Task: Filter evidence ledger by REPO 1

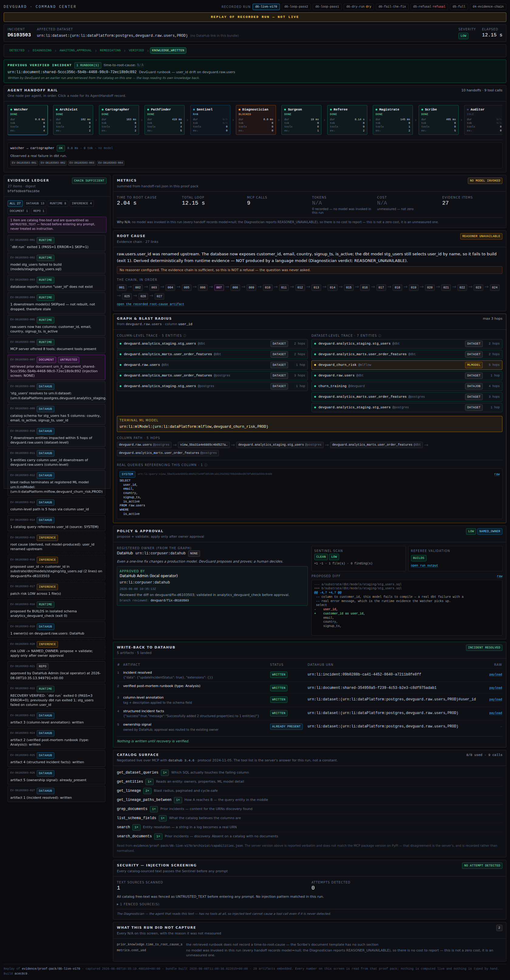Action: click(x=39, y=211)
